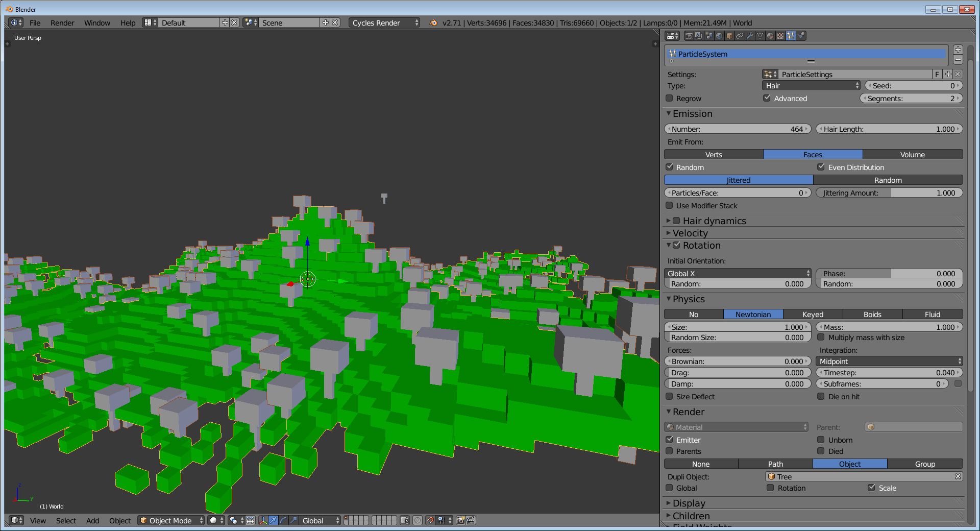Enable the snap magnet in the viewport header
The image size is (980, 531).
tap(430, 521)
